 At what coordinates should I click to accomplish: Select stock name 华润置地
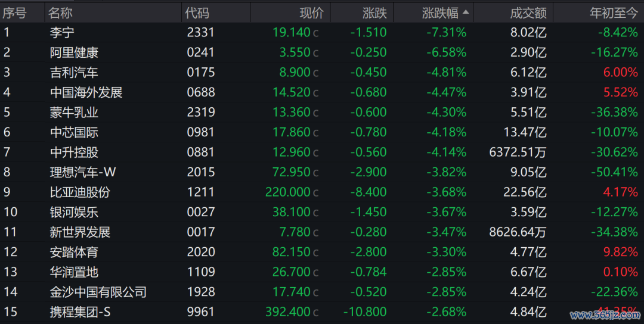pos(74,272)
